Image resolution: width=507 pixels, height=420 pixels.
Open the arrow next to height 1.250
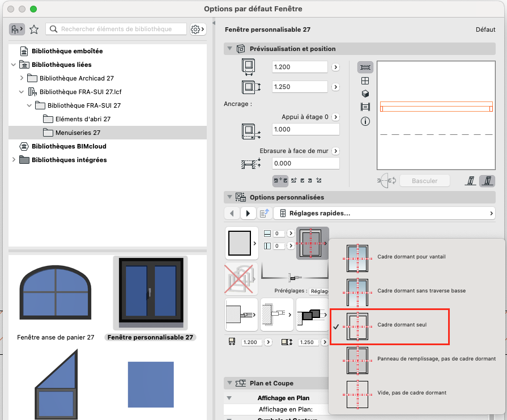[335, 87]
